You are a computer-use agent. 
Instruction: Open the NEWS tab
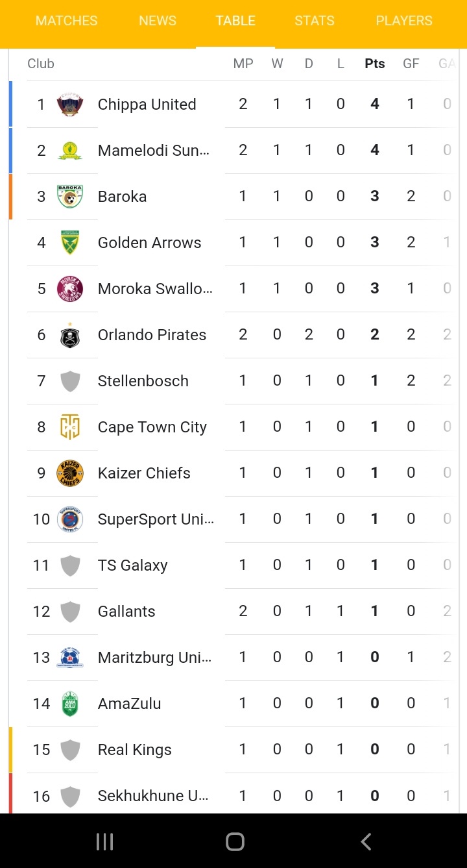point(158,21)
